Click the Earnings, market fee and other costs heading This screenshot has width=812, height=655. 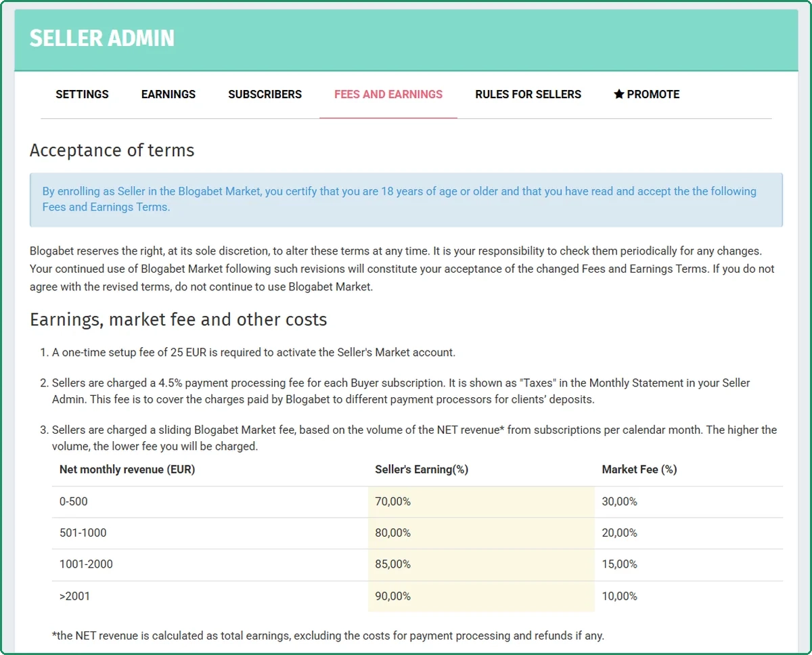(179, 319)
